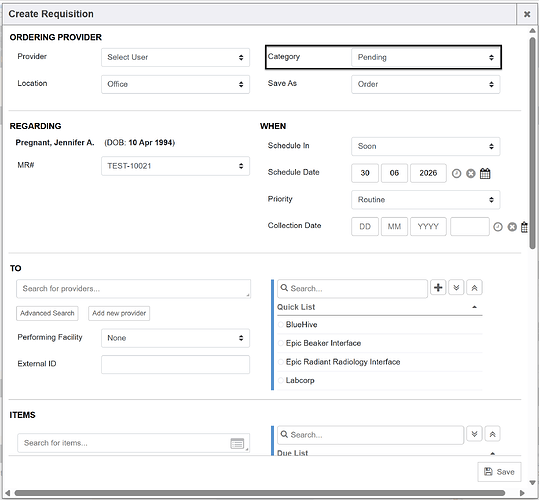The image size is (539, 500).
Task: Click the Add new provider button
Action: point(119,313)
